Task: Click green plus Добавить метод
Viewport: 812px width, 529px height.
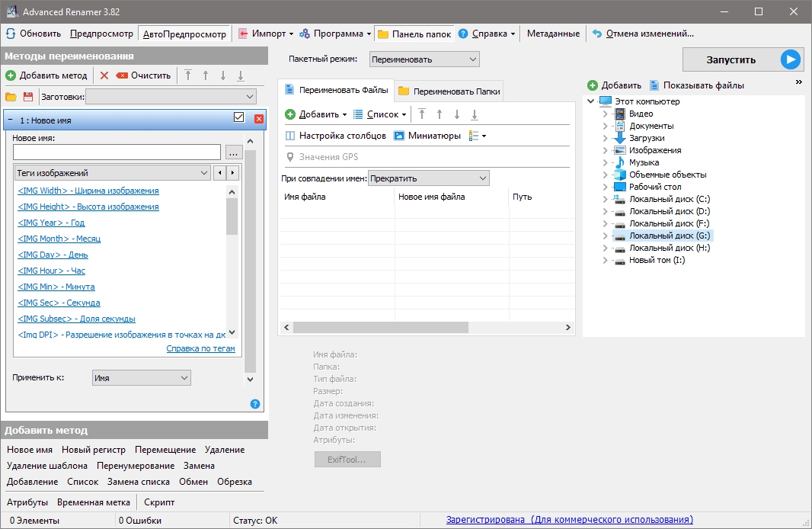Action: pyautogui.click(x=11, y=75)
